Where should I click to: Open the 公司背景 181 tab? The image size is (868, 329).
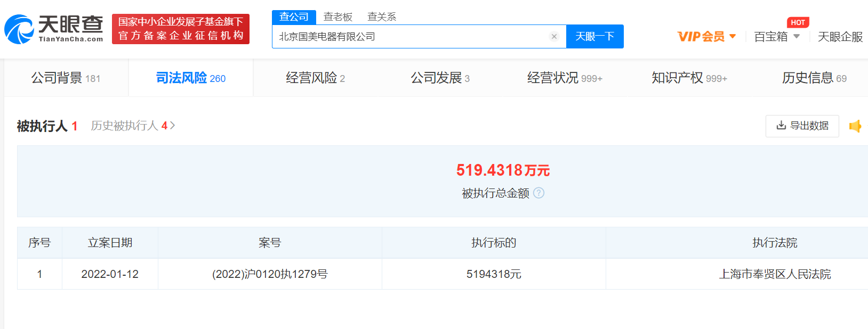pos(66,78)
